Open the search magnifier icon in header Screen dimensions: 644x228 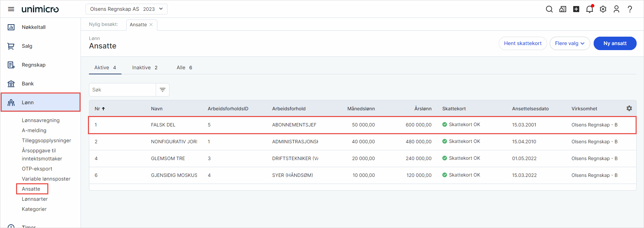click(x=549, y=9)
